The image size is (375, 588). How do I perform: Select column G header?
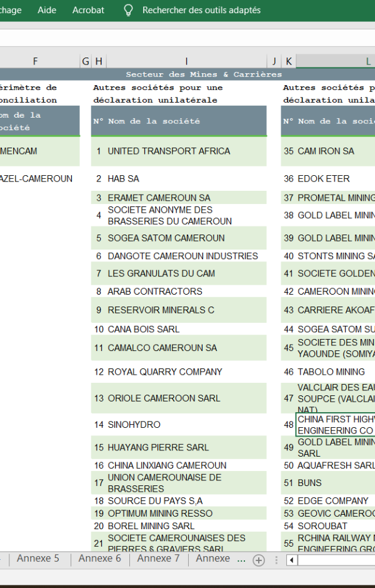pos(86,61)
